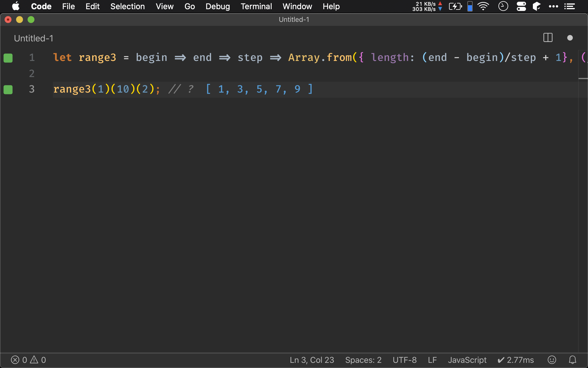The height and width of the screenshot is (368, 588).
Task: Open the Window menu
Action: coord(297,6)
